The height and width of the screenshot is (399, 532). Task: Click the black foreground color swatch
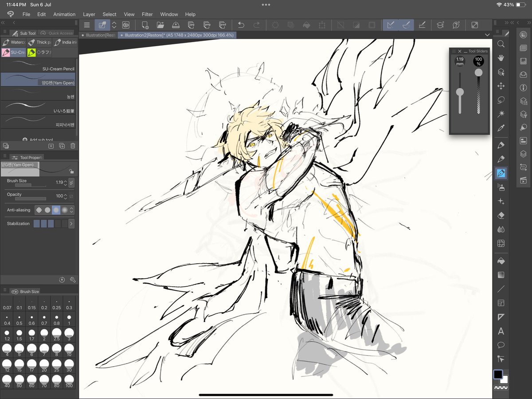point(497,375)
